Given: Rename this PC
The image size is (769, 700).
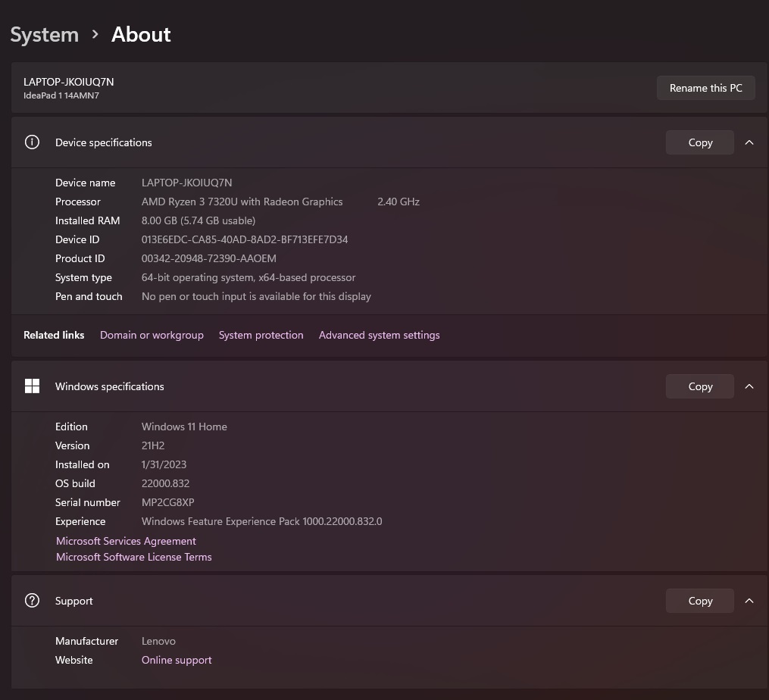Looking at the screenshot, I should click(x=705, y=88).
